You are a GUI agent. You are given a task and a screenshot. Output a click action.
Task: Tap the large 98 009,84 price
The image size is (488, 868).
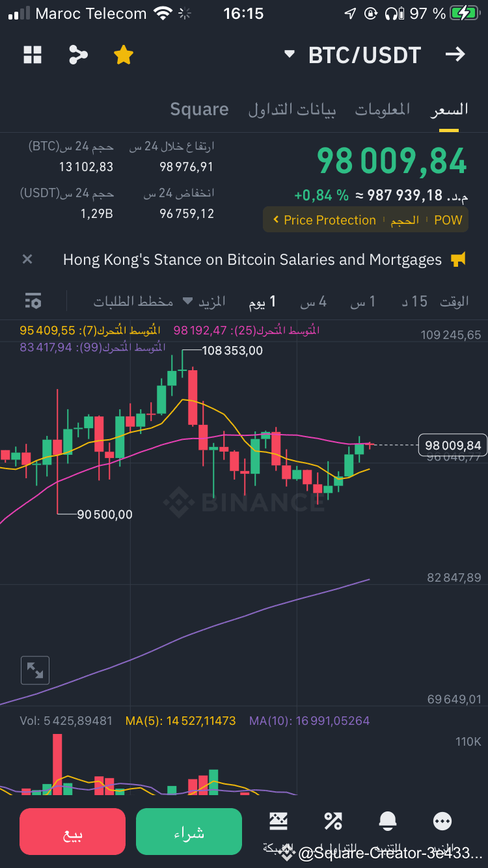392,161
